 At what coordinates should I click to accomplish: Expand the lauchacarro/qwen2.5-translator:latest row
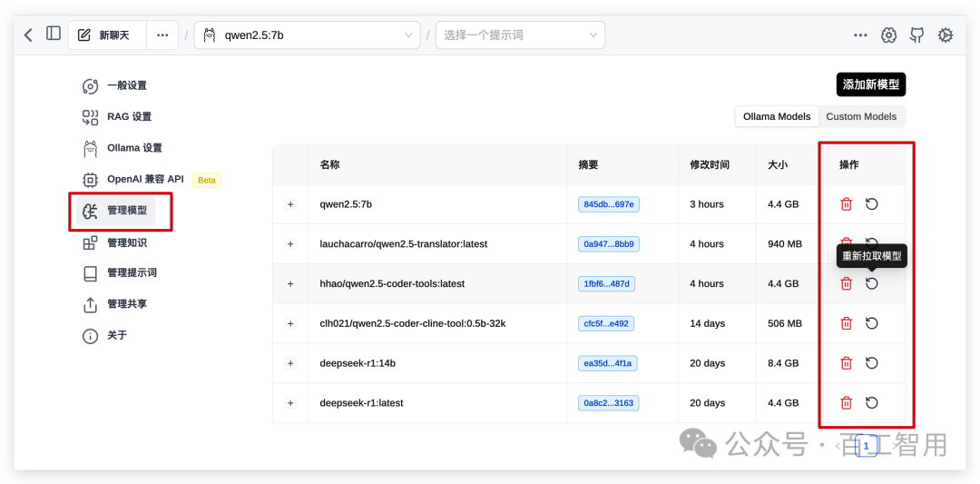tap(290, 244)
